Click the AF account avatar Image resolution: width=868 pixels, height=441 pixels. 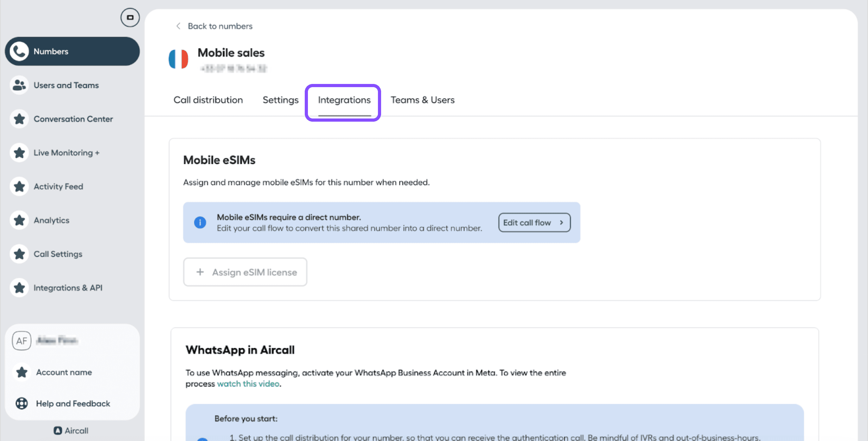(21, 341)
